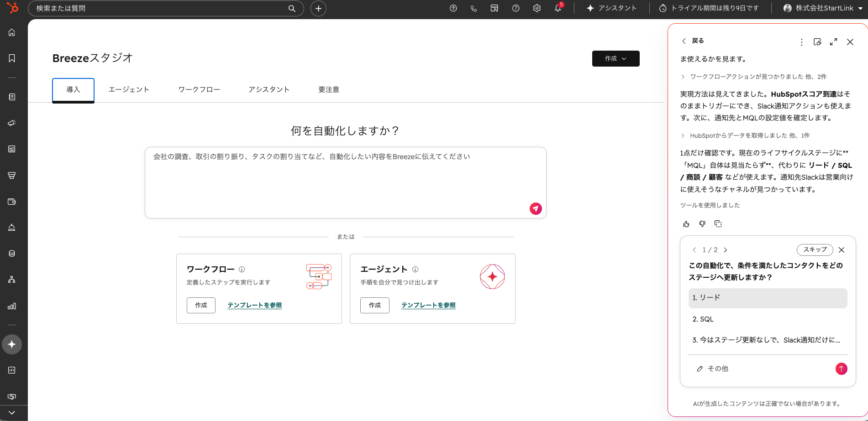Expand ワークフローアクションが見つかりました details
Viewport: 868px width, 421px height.
(x=754, y=77)
